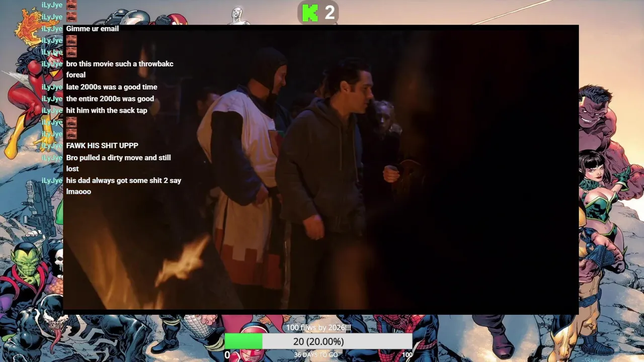Click the "20 (20.00%)" goal value
The width and height of the screenshot is (644, 362).
tap(318, 341)
